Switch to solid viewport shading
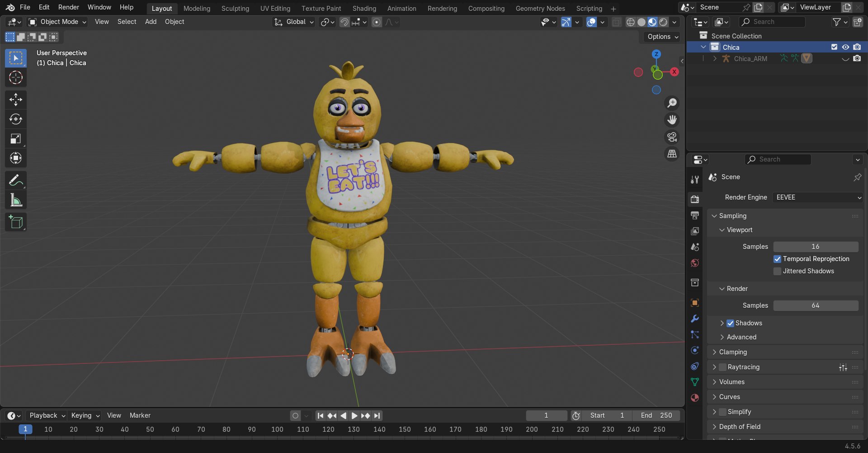 [x=642, y=22]
